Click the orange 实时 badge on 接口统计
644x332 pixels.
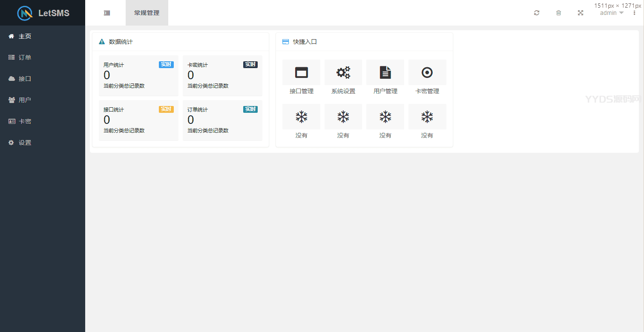click(166, 109)
